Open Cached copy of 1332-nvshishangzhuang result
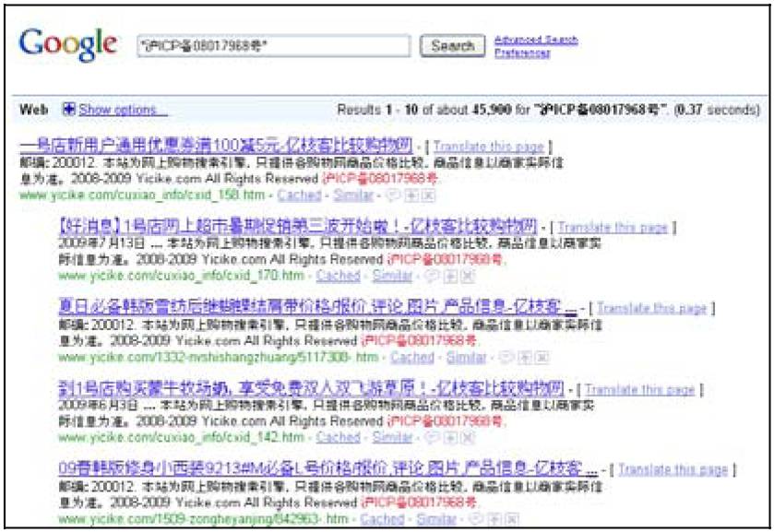The image size is (774, 532). point(412,358)
